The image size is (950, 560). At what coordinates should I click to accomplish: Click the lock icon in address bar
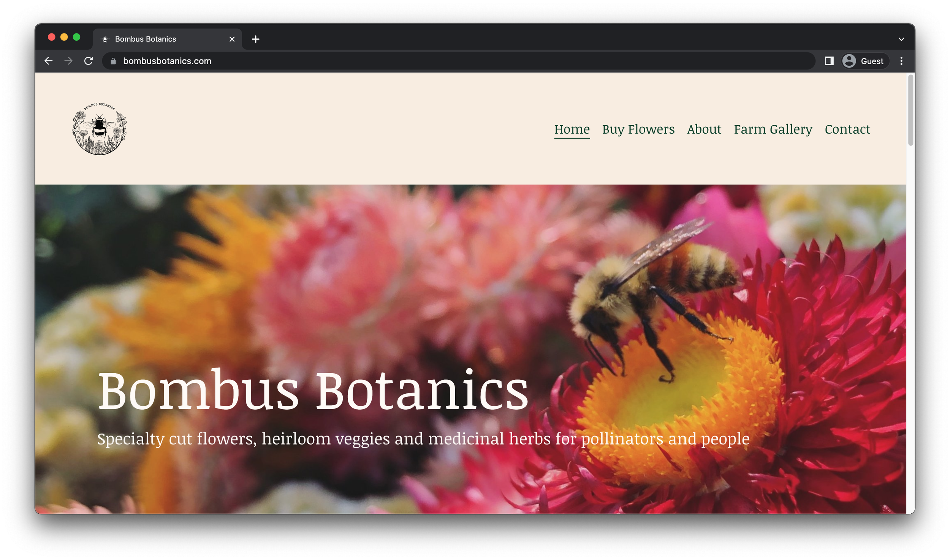(113, 61)
